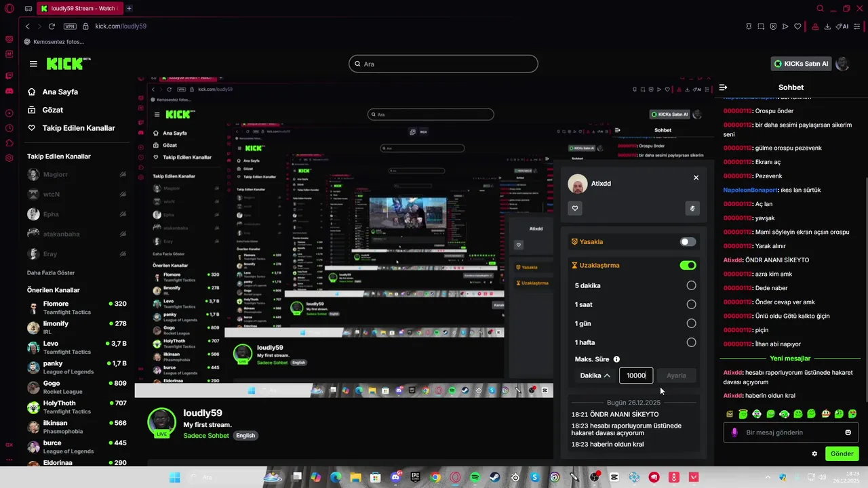Open Discord from the taskbar
This screenshot has width=868, height=488.
click(395, 477)
